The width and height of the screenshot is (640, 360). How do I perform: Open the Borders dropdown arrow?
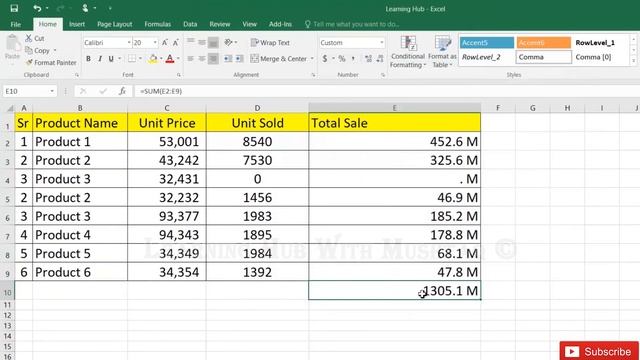[140, 59]
